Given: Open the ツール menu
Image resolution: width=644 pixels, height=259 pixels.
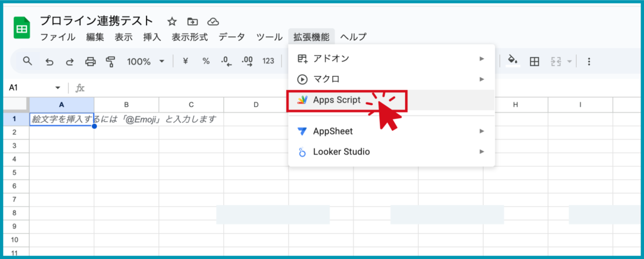Looking at the screenshot, I should pyautogui.click(x=269, y=37).
